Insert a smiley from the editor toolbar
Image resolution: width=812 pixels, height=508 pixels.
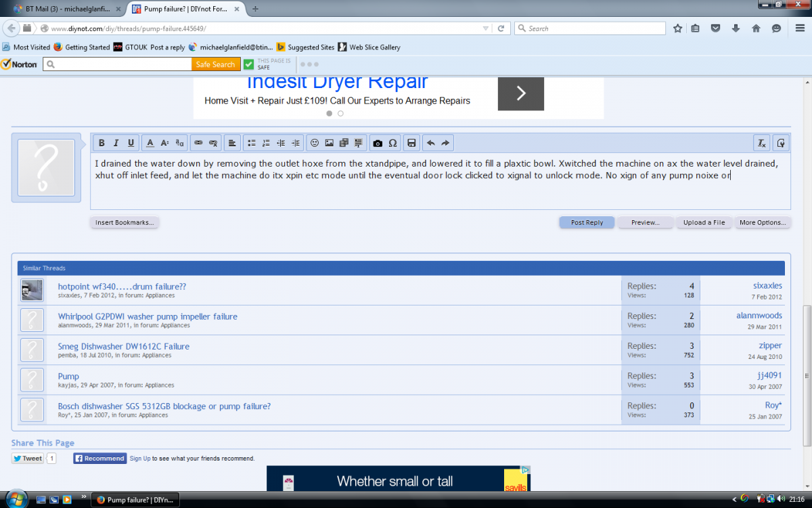pyautogui.click(x=314, y=143)
